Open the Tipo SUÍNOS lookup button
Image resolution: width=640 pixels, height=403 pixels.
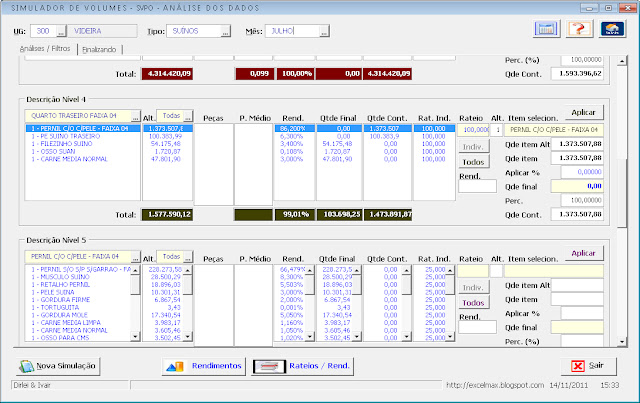point(225,31)
